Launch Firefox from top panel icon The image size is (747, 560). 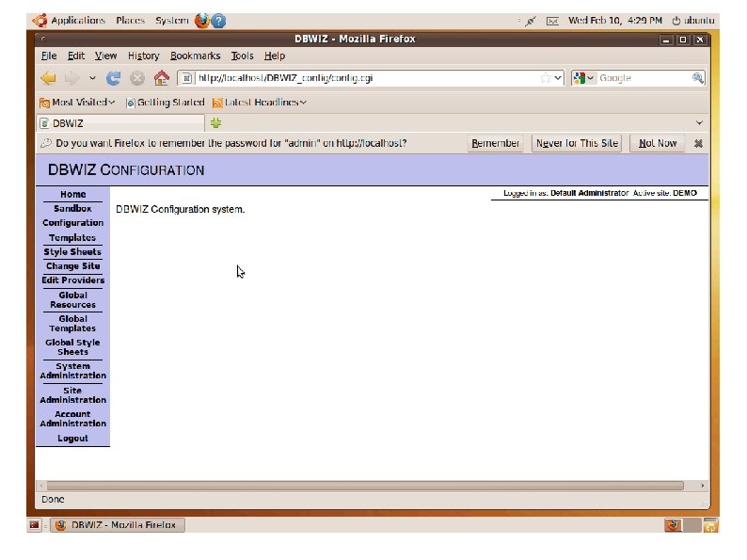click(x=202, y=21)
